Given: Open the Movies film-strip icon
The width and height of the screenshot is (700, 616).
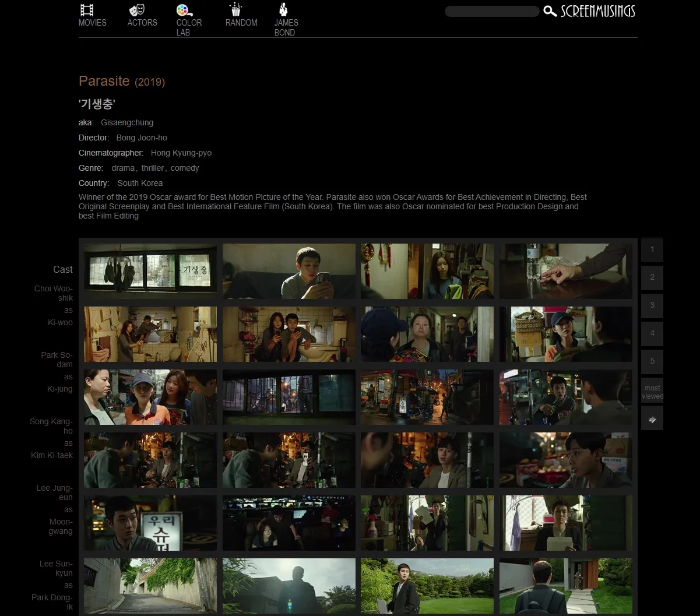Looking at the screenshot, I should point(87,10).
